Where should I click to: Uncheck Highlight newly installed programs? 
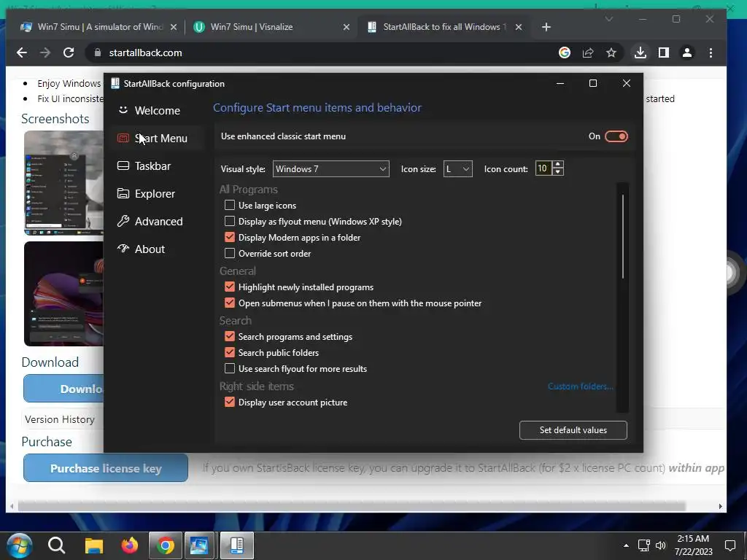(x=230, y=287)
